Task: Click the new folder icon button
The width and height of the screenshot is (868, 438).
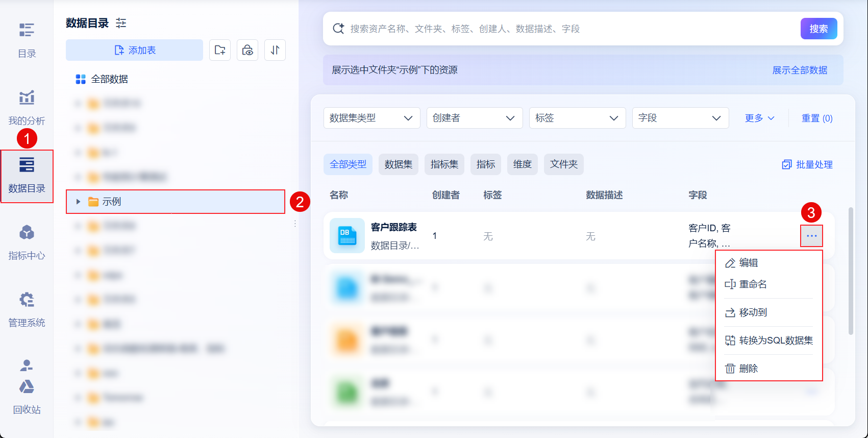Action: 220,50
